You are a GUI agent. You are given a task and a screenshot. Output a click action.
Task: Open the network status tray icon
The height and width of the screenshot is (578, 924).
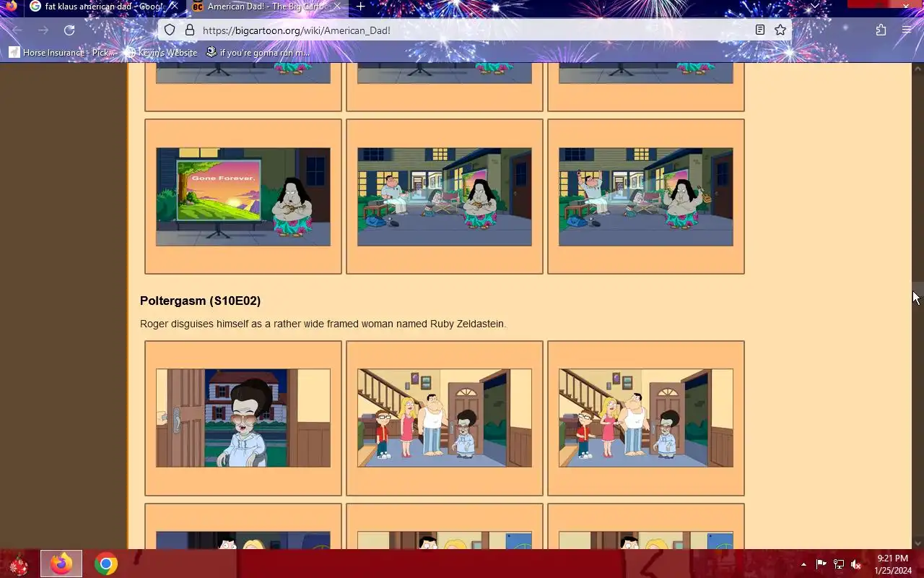click(x=838, y=564)
